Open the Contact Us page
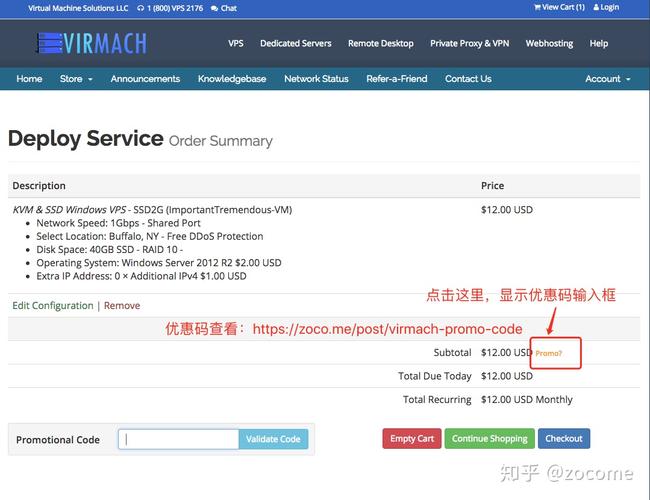This screenshot has width=650, height=500. click(468, 79)
